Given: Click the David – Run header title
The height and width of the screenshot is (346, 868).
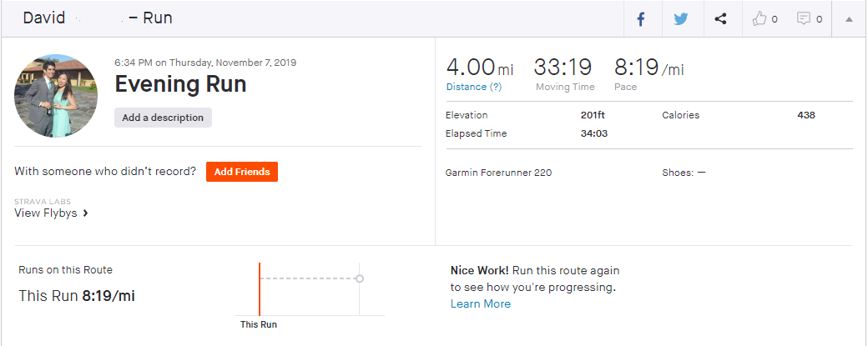Looking at the screenshot, I should (98, 18).
